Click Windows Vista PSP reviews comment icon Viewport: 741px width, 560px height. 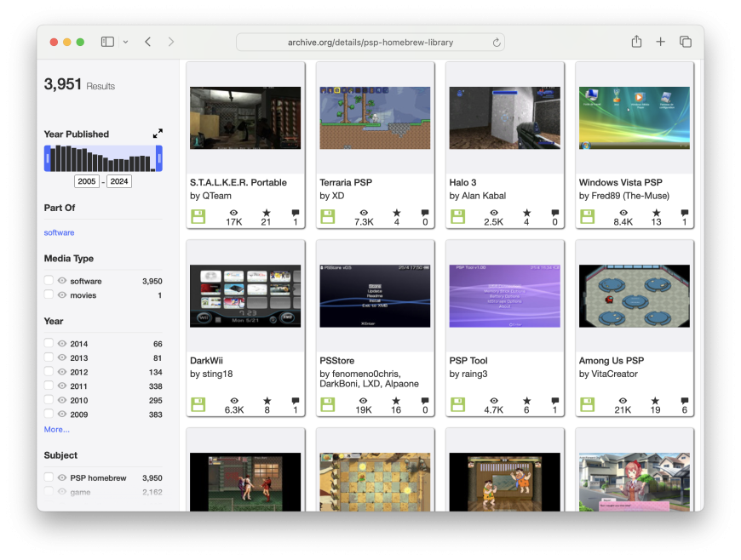tap(684, 213)
